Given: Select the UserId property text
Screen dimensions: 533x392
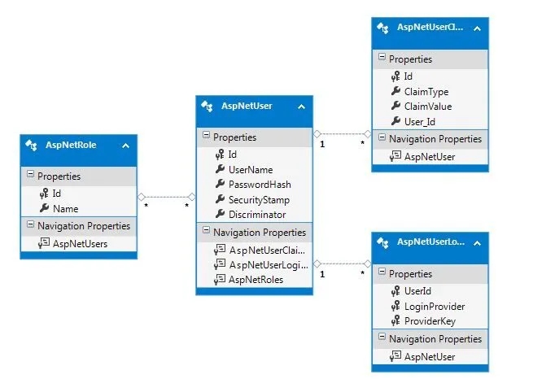Looking at the screenshot, I should point(417,291).
